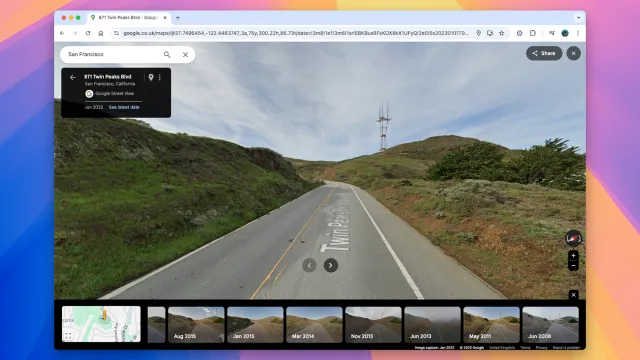Open a new browser tab
Screen dimensions: 640x360
(x=178, y=18)
